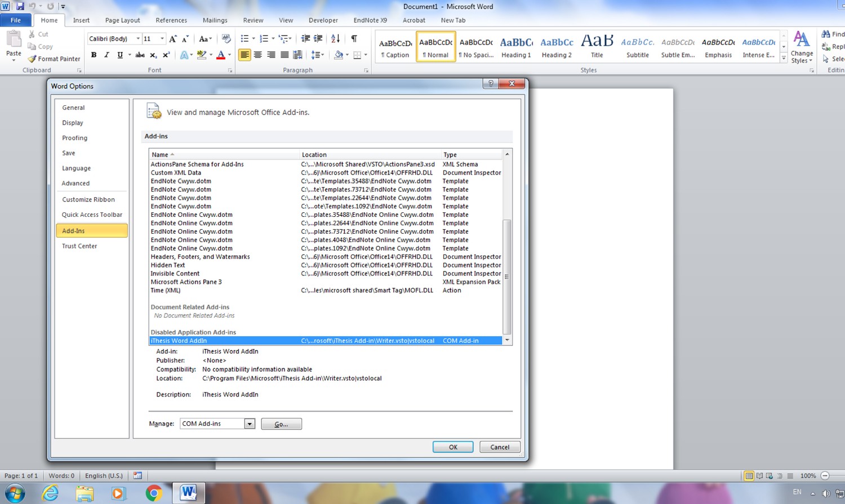Switch to Draft view in status bar

[x=790, y=476]
